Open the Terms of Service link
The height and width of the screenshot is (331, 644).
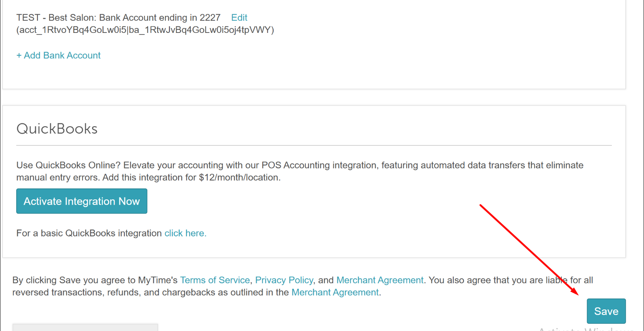tap(215, 280)
